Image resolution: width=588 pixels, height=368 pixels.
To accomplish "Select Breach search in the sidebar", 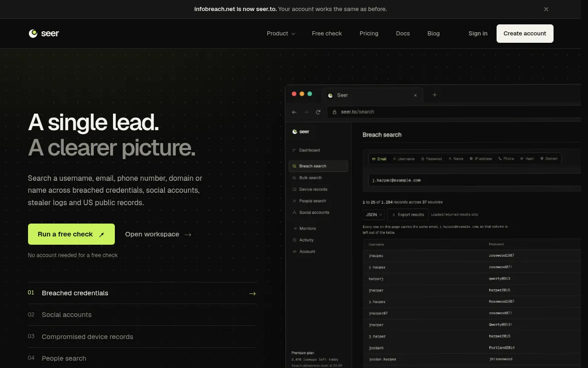I will click(318, 166).
